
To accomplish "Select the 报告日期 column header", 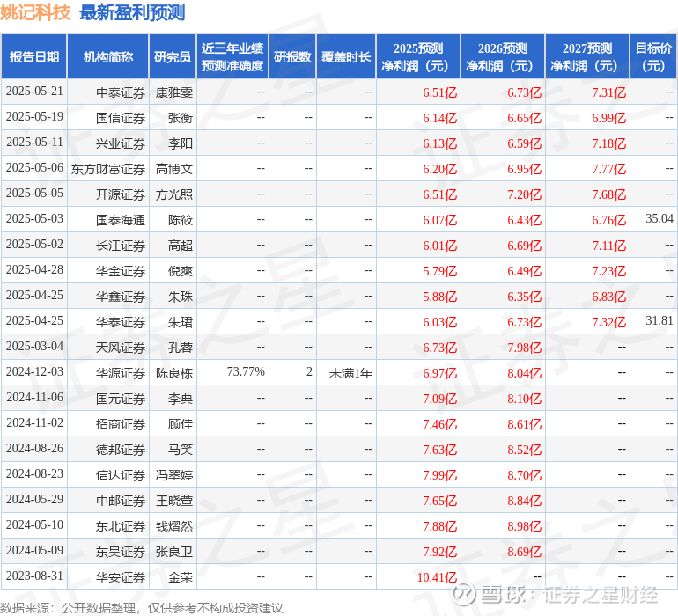I will pos(34,56).
